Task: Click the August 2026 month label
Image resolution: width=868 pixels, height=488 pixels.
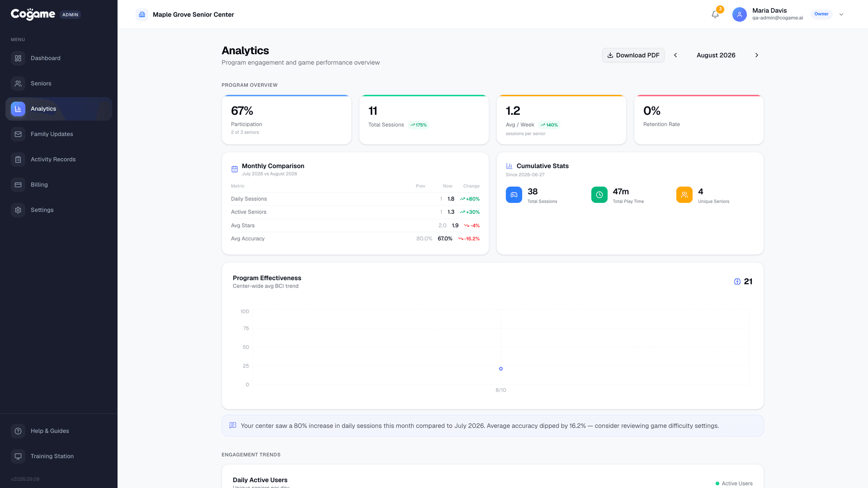Action: tap(716, 55)
